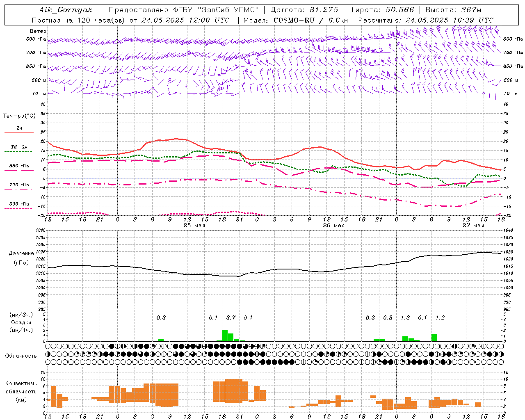
Task: Click the 1040 tick on the left pressure axis
Action: [40, 230]
